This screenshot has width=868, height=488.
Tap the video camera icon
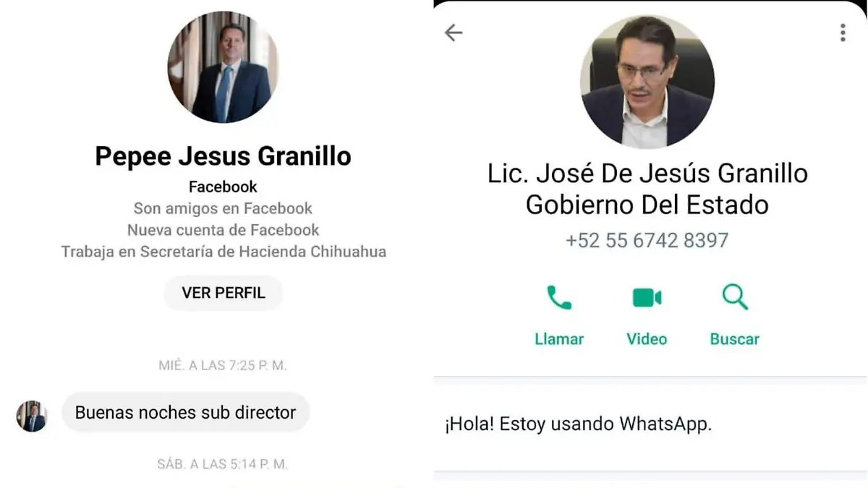(647, 298)
